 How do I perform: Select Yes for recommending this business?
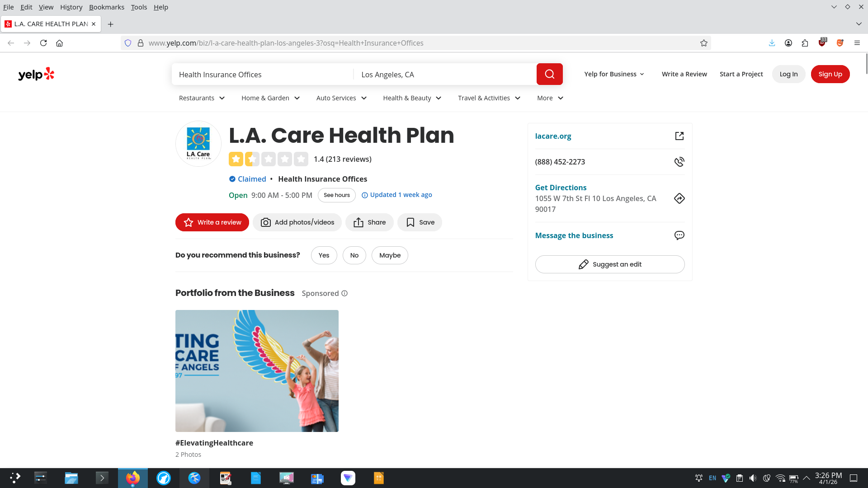point(324,255)
